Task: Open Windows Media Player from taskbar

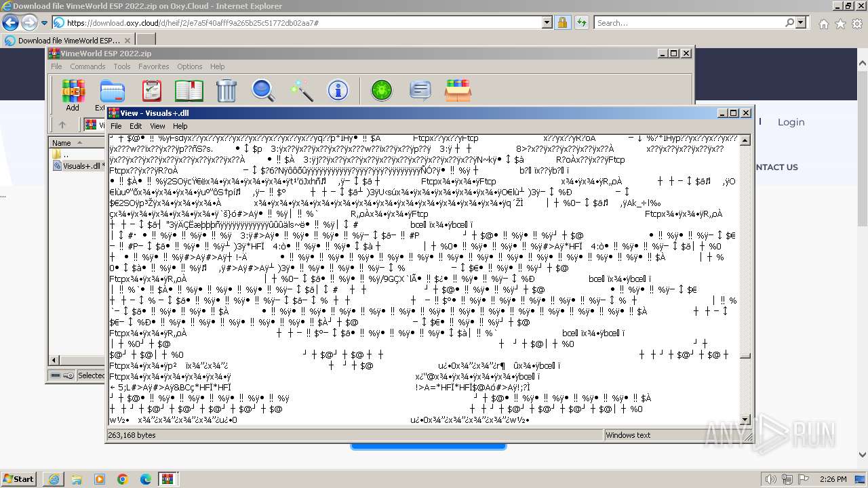Action: [x=100, y=479]
